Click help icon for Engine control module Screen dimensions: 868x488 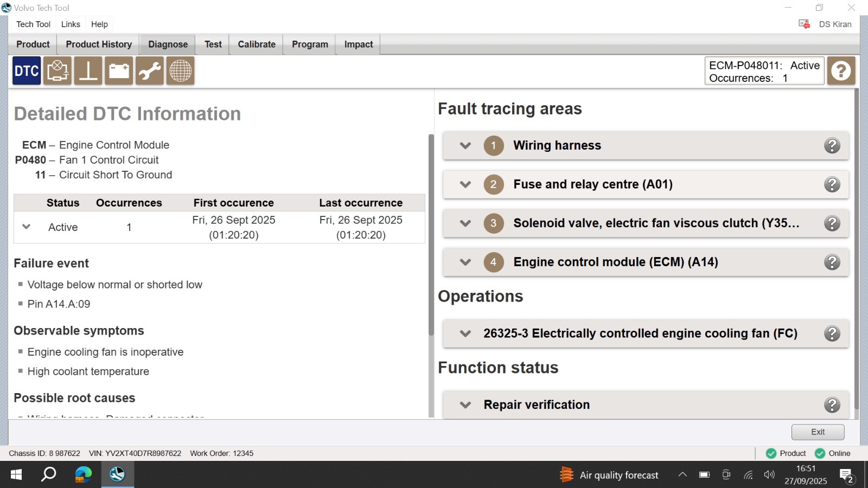832,262
